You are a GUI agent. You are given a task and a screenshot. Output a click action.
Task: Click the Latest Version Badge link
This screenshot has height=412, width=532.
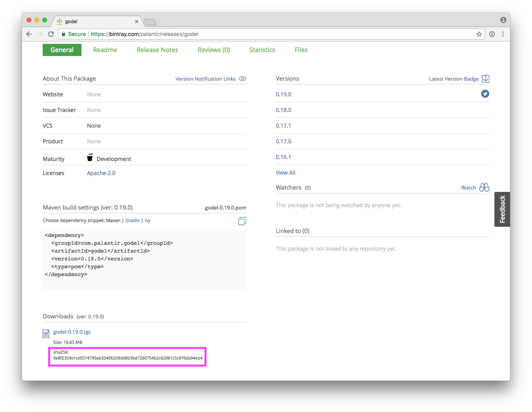(x=454, y=79)
